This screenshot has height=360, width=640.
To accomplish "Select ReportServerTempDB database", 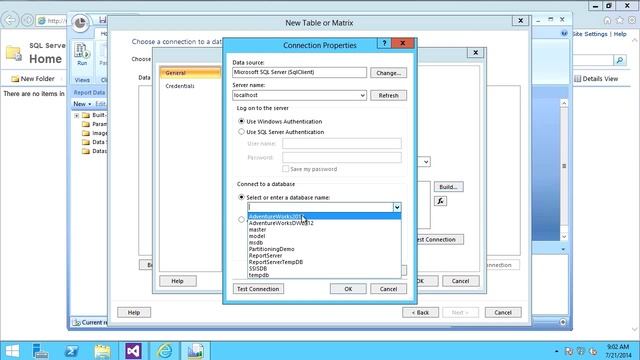I will click(324, 262).
